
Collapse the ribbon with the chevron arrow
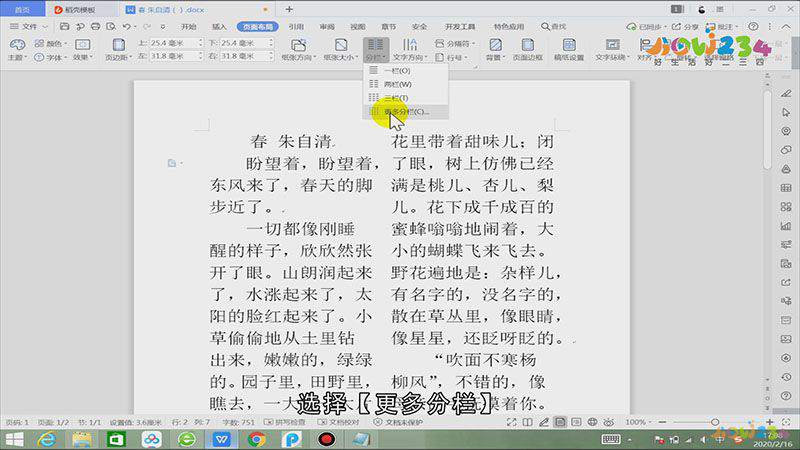(786, 26)
